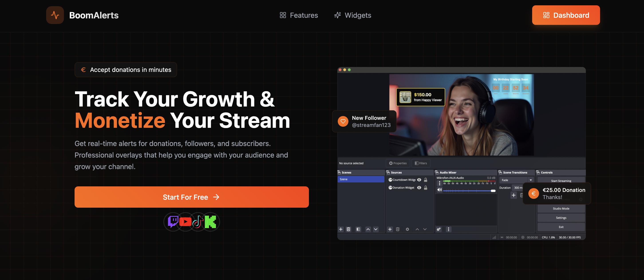The width and height of the screenshot is (644, 280).
Task: Move source down with Sources down arrow
Action: pyautogui.click(x=425, y=229)
